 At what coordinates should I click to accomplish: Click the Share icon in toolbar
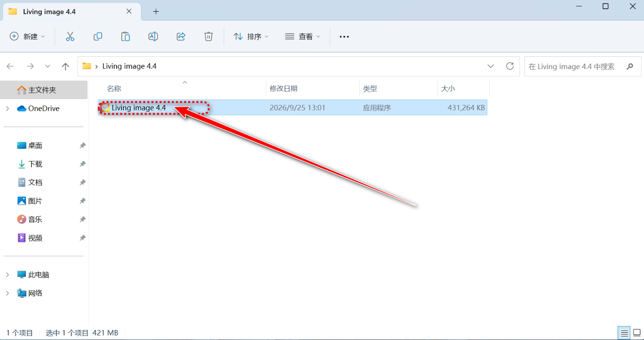pyautogui.click(x=181, y=36)
